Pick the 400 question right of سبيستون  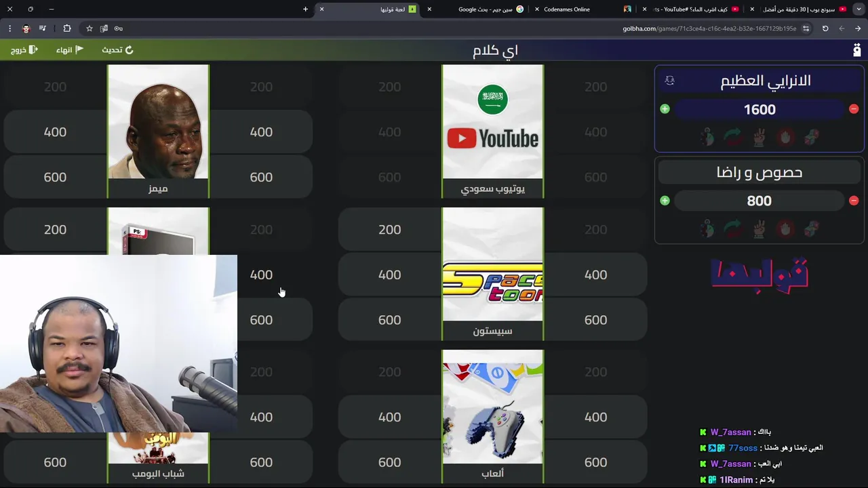coord(595,274)
